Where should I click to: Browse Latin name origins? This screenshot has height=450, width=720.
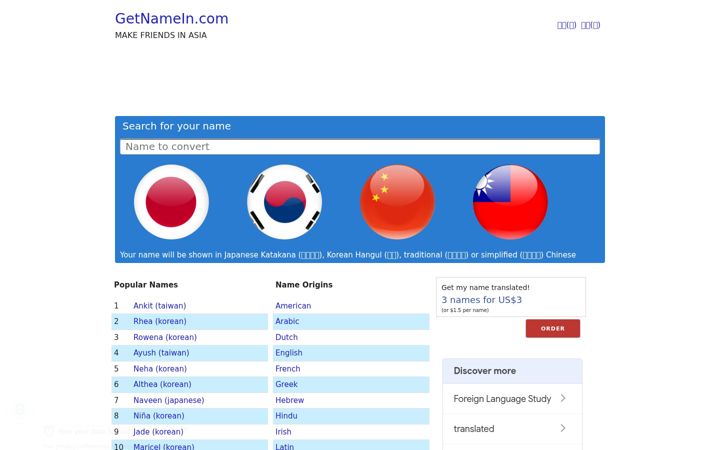tap(284, 446)
